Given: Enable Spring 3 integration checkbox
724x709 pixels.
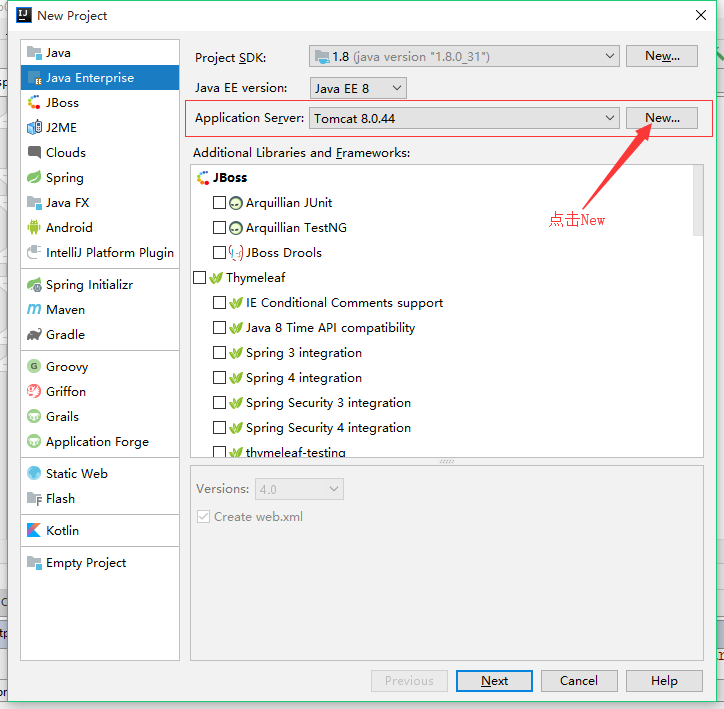Looking at the screenshot, I should point(219,352).
